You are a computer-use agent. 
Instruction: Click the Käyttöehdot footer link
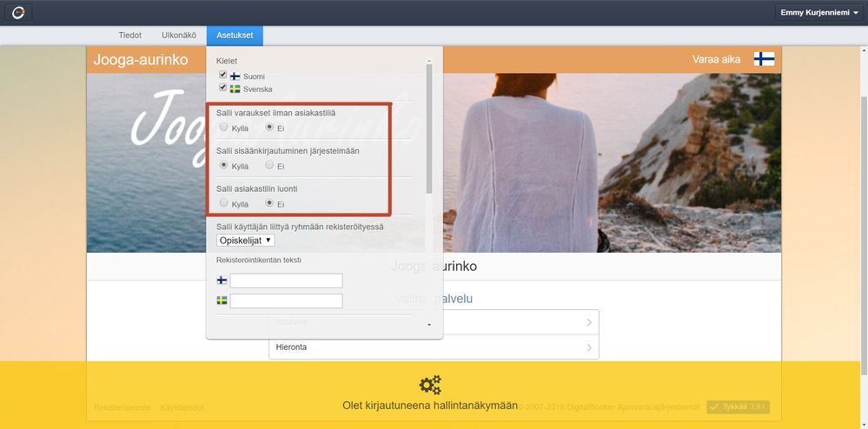pos(182,407)
